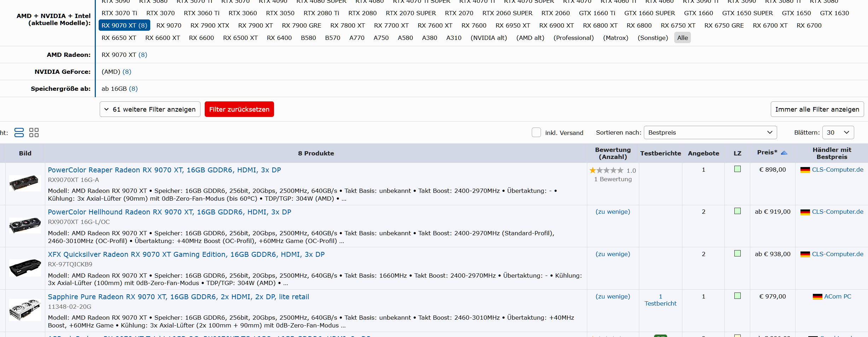868x337 pixels.
Task: Click NVIDIA GeForce (AMD) (8) value
Action: (x=116, y=72)
